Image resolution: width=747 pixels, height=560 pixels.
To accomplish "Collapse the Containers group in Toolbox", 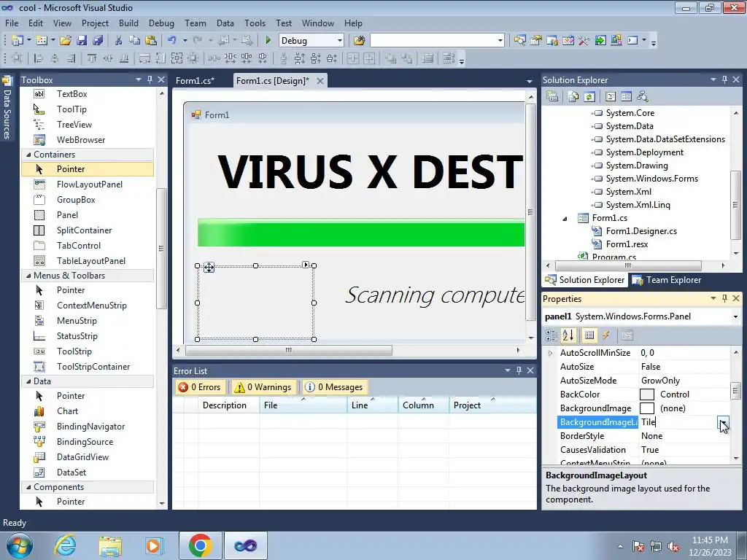I will (x=28, y=155).
